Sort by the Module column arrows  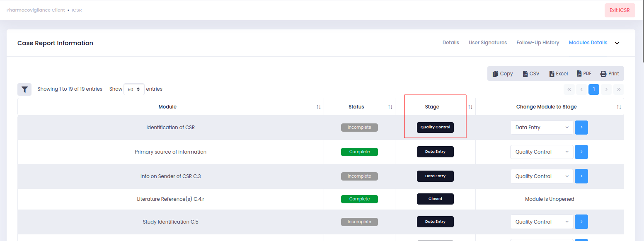319,107
